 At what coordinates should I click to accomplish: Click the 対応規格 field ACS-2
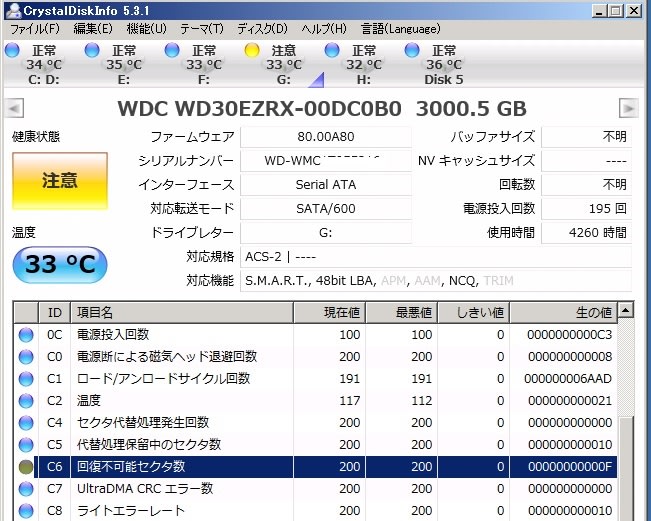tap(436, 257)
